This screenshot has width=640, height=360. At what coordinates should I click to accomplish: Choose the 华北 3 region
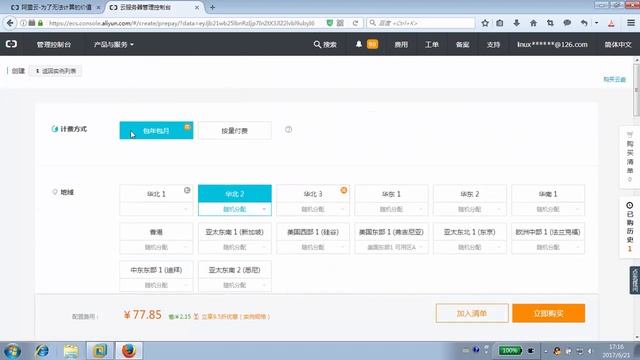point(313,193)
